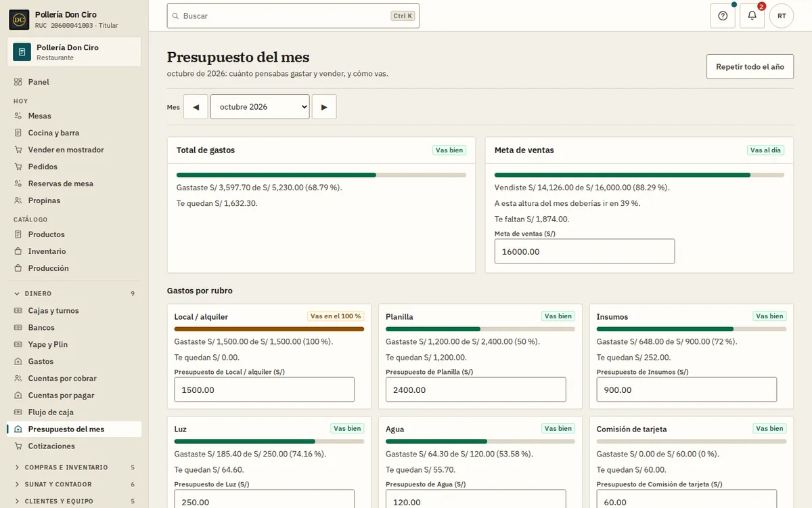Image resolution: width=812 pixels, height=508 pixels.
Task: Click the Inventario bag icon
Action: 18,251
